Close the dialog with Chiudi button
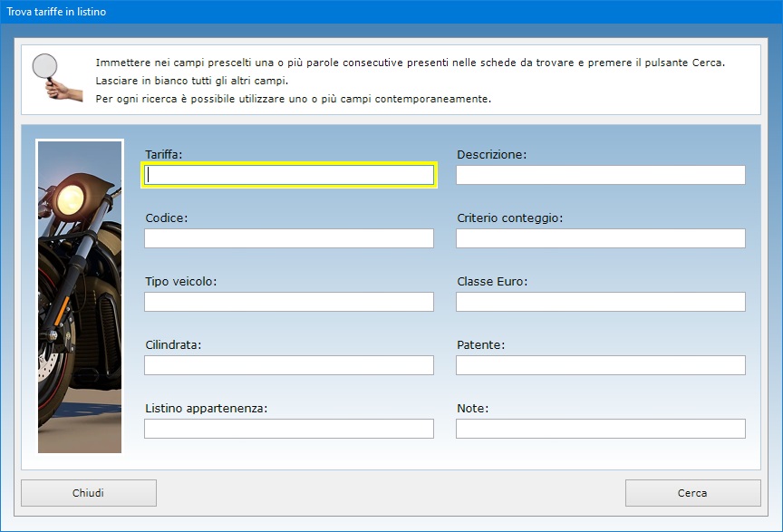This screenshot has width=783, height=532. point(89,493)
